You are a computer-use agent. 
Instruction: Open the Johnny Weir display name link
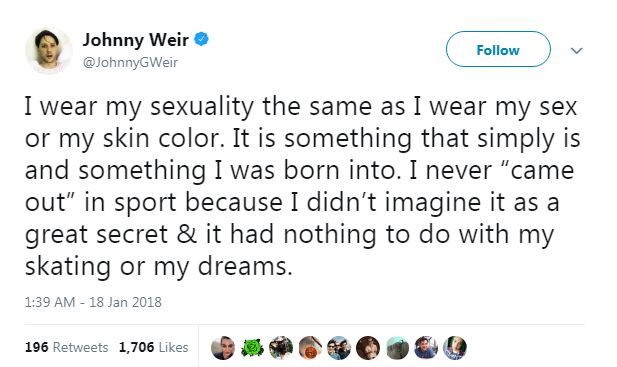pyautogui.click(x=136, y=40)
